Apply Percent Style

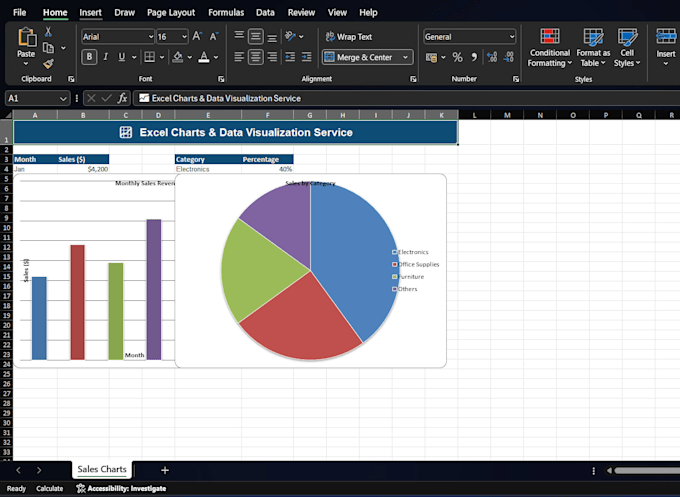pyautogui.click(x=457, y=57)
